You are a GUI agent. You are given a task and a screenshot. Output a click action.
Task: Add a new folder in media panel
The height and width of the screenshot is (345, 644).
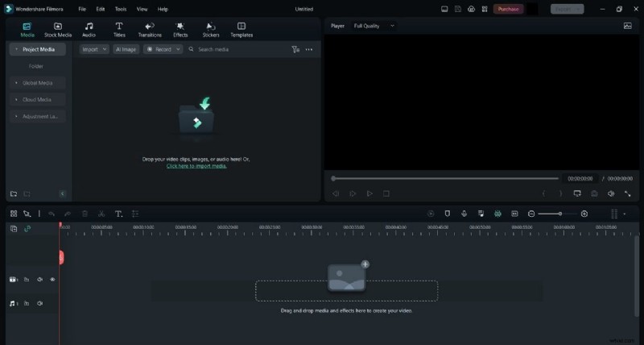pos(14,193)
